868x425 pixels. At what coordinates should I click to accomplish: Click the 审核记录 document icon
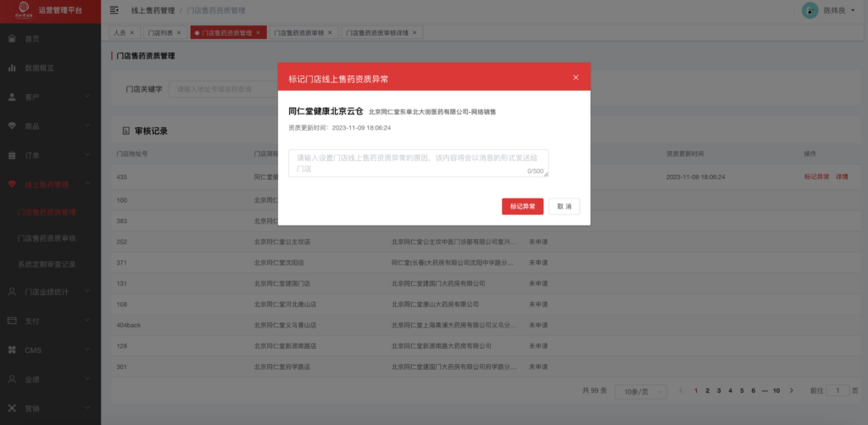point(125,131)
